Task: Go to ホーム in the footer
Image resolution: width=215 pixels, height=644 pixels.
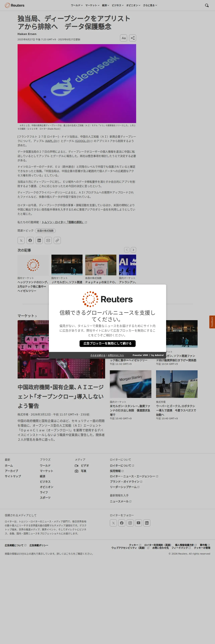Action: pos(9,465)
